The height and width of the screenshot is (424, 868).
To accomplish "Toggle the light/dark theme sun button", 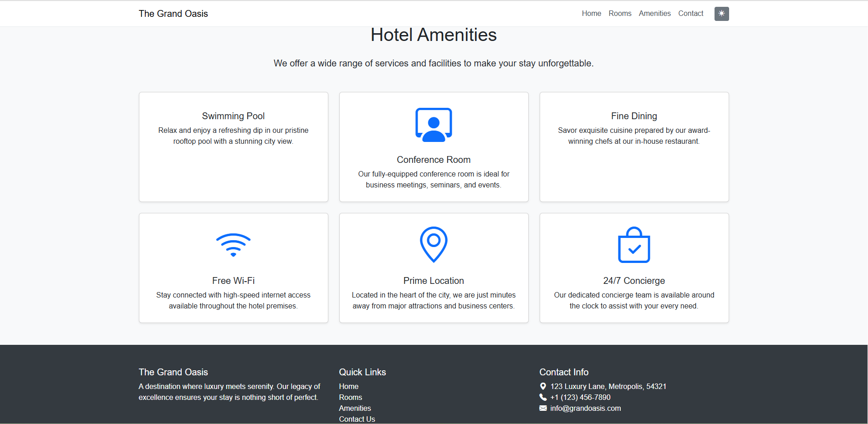I will pyautogui.click(x=721, y=14).
